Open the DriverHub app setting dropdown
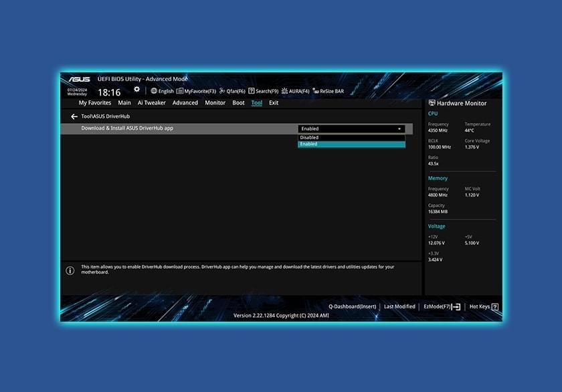The height and width of the screenshot is (392, 562). pos(399,128)
